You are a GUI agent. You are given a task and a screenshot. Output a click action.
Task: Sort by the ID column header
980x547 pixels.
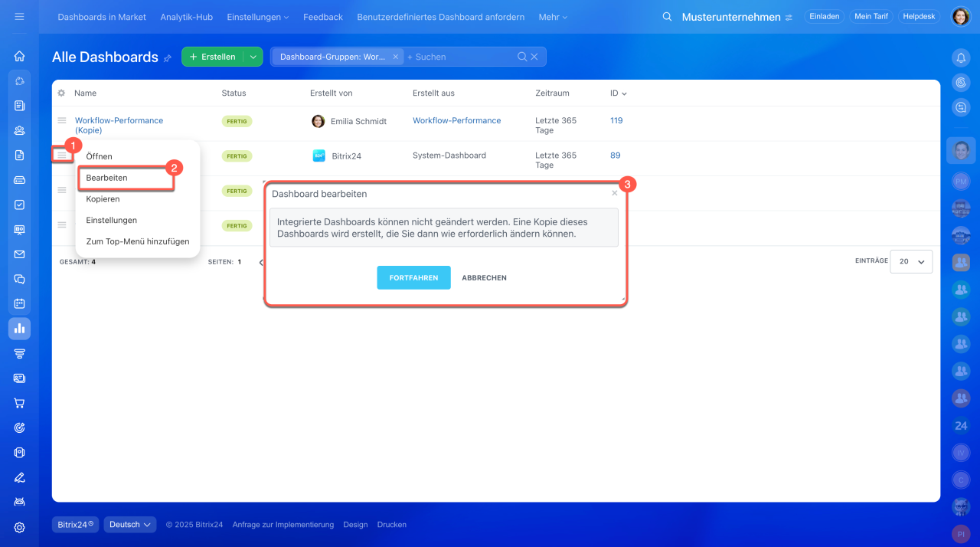(x=619, y=93)
